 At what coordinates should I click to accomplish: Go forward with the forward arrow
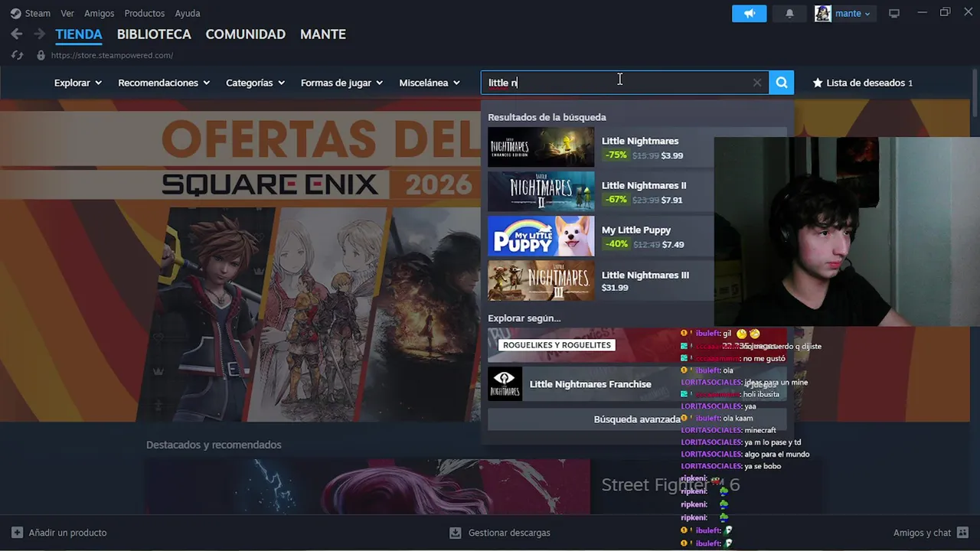pos(39,34)
